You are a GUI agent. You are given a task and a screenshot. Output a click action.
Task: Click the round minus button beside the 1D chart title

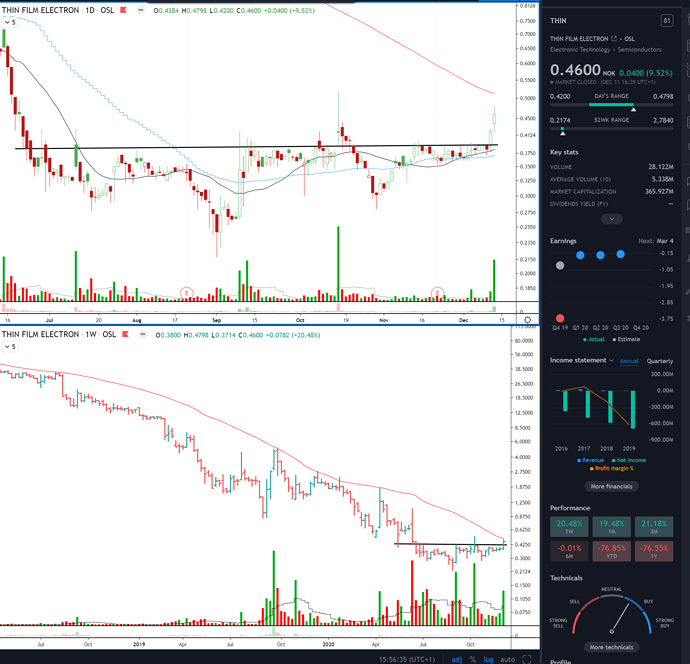tap(141, 10)
